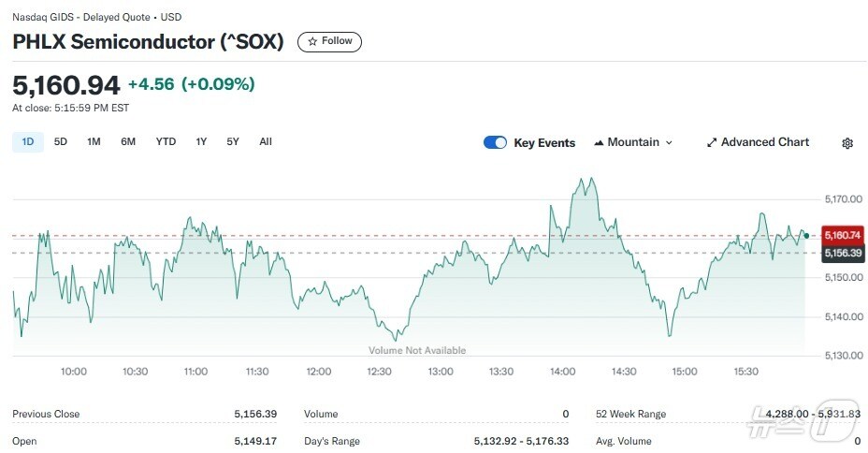Select the 1D time range tab
The width and height of the screenshot is (868, 453).
[x=28, y=142]
